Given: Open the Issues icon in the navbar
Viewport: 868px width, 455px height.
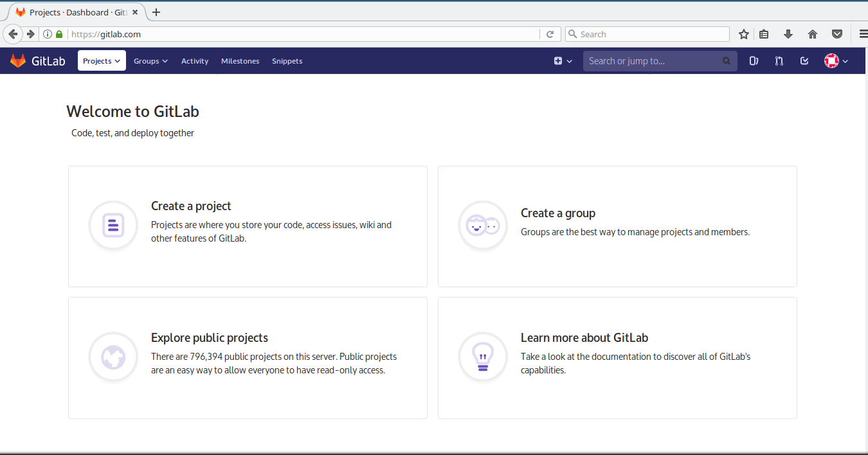Looking at the screenshot, I should [753, 60].
